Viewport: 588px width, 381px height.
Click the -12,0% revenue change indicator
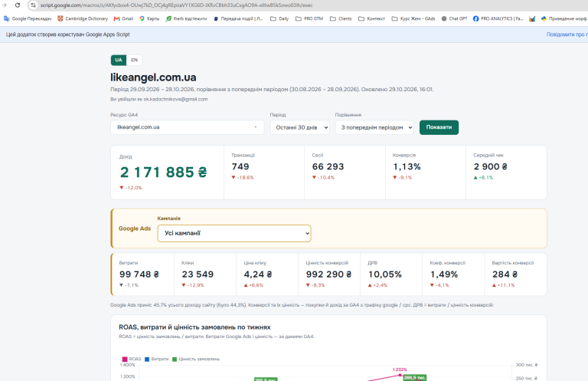click(x=130, y=188)
